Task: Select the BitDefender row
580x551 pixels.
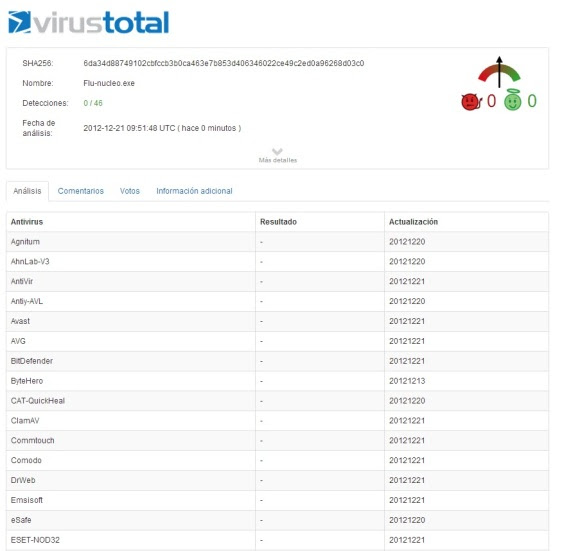Action: coord(277,361)
